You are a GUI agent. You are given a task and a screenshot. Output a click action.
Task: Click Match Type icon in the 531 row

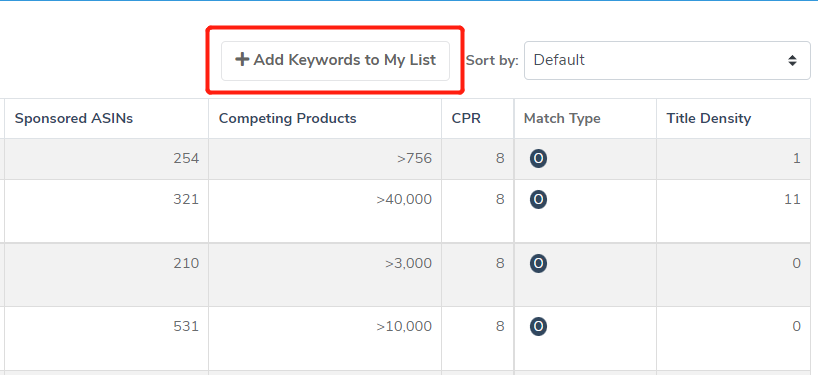[x=538, y=327]
